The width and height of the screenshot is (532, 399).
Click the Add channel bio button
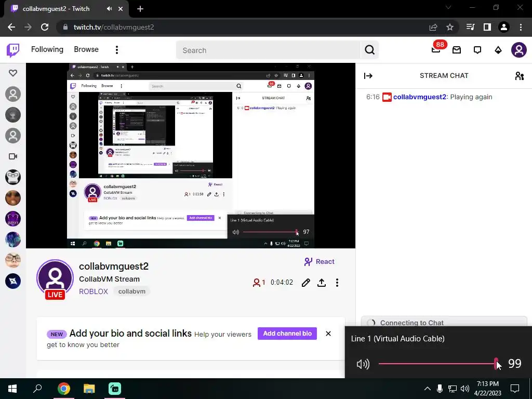[287, 334]
